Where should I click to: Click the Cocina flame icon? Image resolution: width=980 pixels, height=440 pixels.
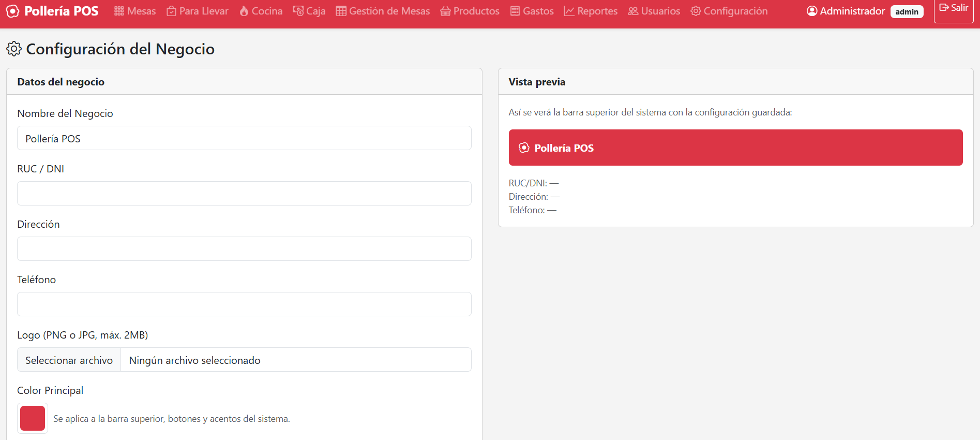tap(244, 11)
